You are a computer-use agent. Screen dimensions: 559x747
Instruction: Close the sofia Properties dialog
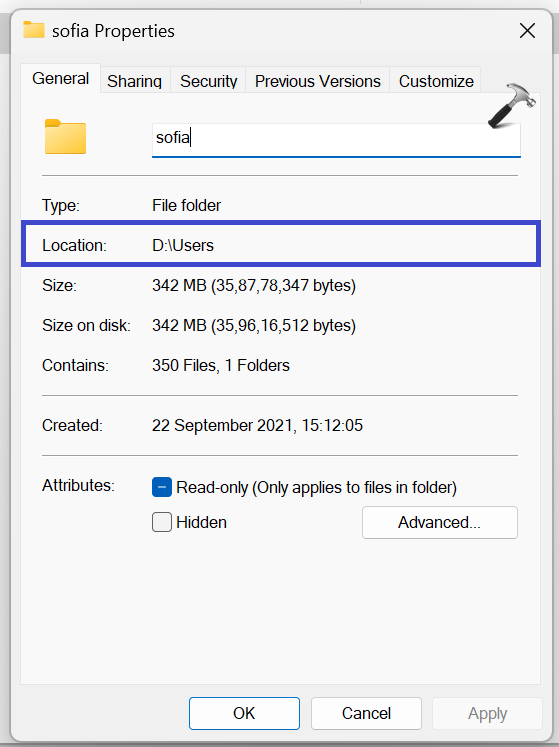point(527,31)
